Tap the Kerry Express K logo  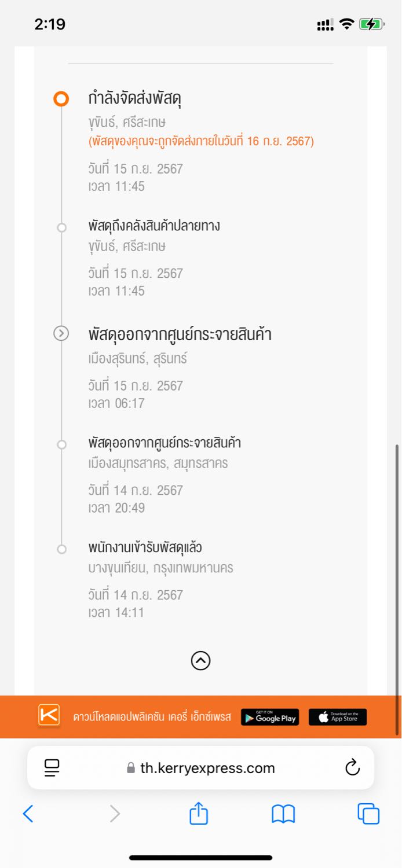click(49, 715)
